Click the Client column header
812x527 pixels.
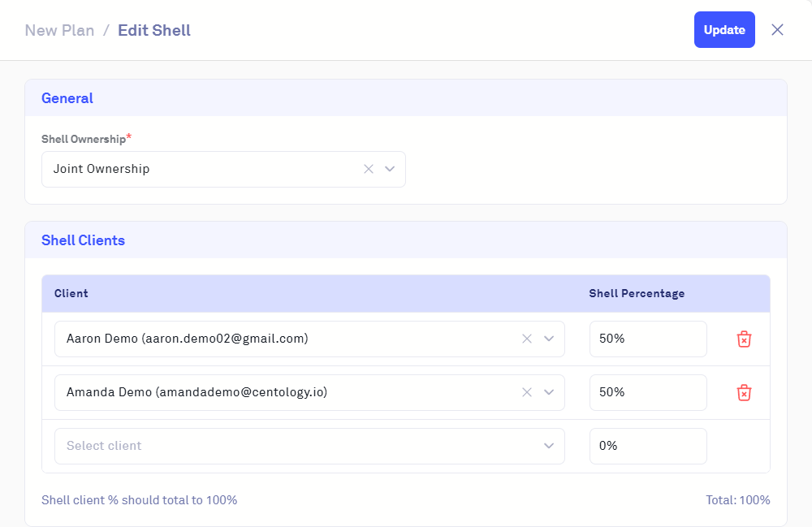tap(71, 293)
